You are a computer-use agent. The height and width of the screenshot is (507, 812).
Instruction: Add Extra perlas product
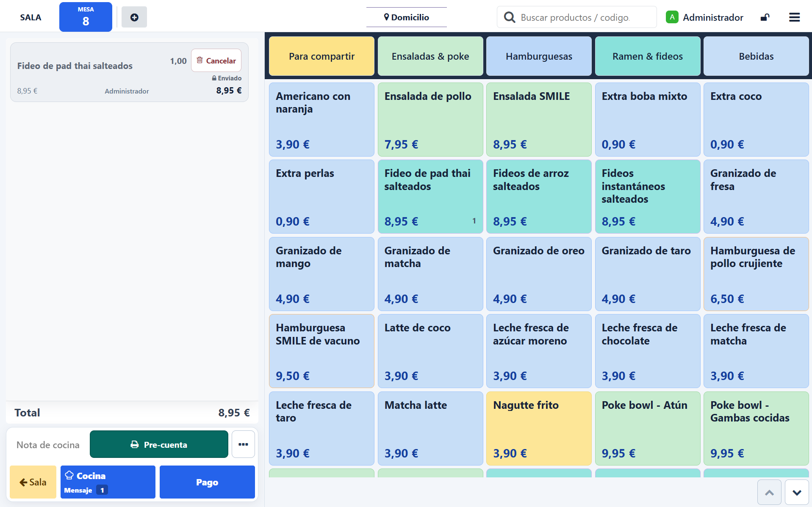[x=321, y=197]
